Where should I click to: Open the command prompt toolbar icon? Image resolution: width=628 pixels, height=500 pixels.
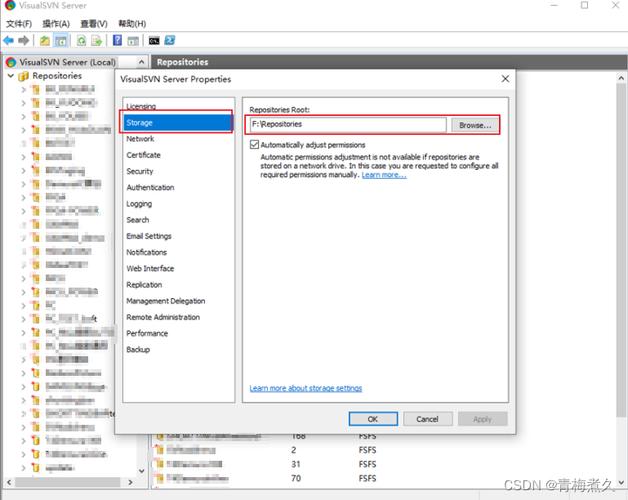pyautogui.click(x=154, y=40)
